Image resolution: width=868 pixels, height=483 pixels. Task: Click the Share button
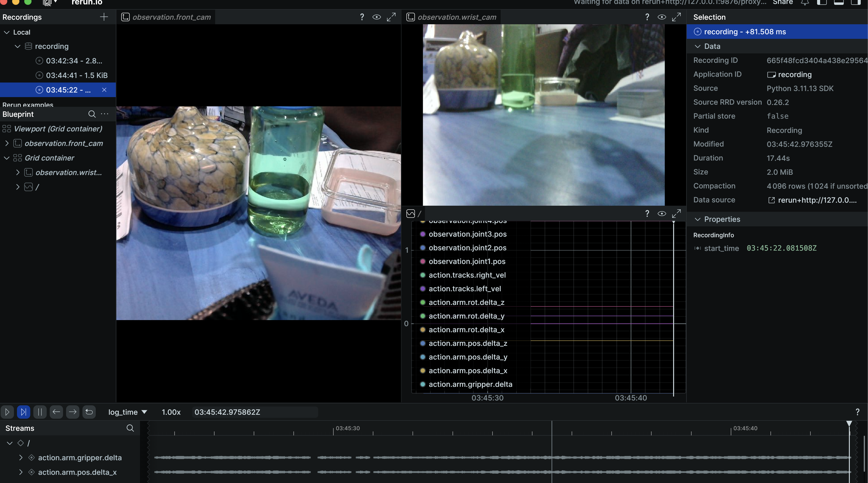pyautogui.click(x=783, y=3)
